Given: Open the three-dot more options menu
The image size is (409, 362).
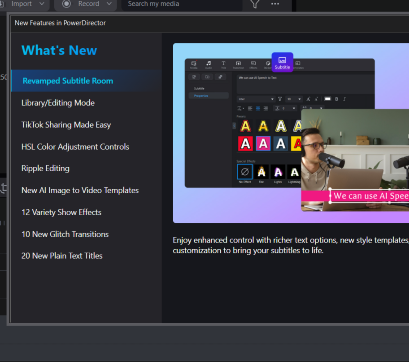Looking at the screenshot, I should [x=275, y=4].
